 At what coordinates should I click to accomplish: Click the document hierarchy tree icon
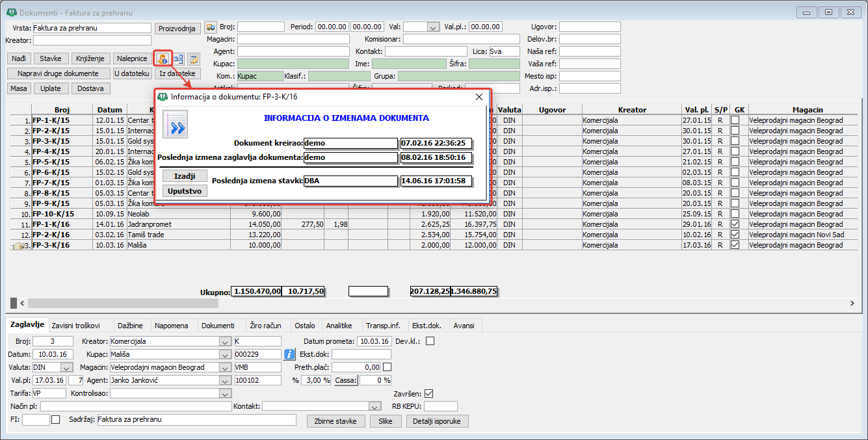pos(178,58)
